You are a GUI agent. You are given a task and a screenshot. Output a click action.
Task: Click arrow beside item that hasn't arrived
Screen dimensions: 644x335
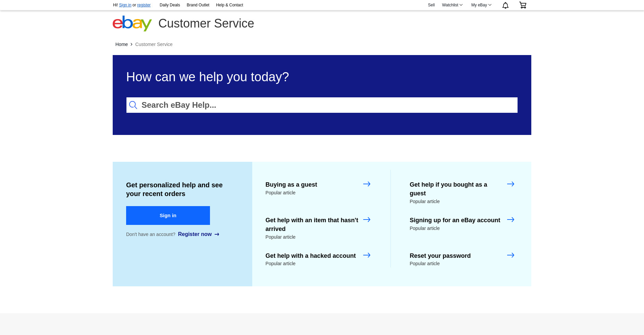(367, 220)
